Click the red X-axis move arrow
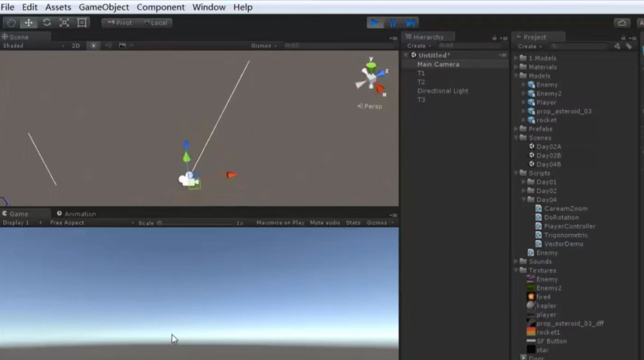 click(232, 175)
